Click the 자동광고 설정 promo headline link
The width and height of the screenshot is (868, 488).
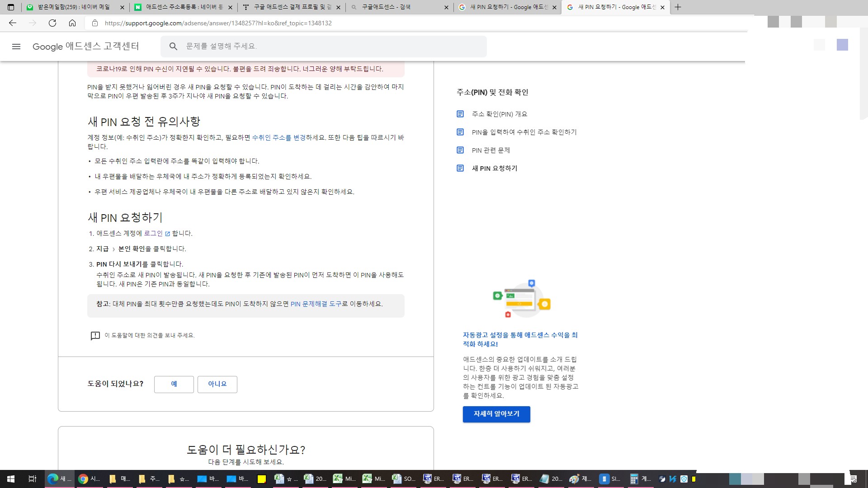(x=520, y=339)
